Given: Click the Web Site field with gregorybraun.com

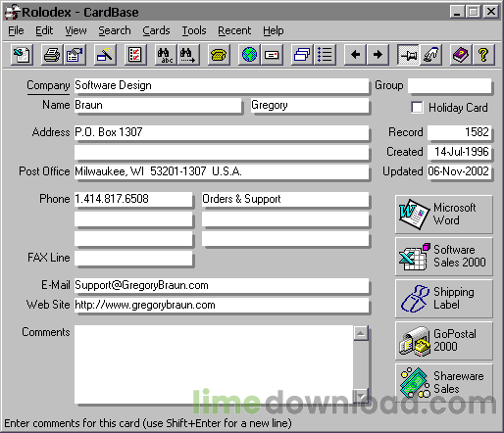Looking at the screenshot, I should point(222,305).
